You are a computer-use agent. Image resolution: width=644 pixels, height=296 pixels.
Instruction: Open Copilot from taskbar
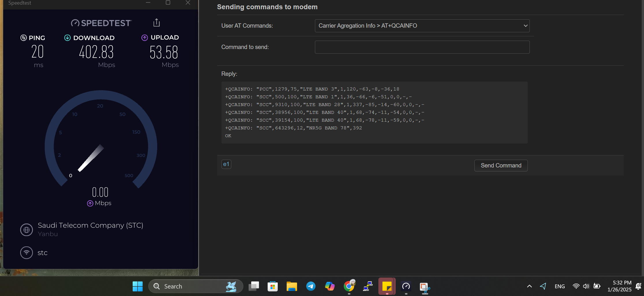pos(330,286)
